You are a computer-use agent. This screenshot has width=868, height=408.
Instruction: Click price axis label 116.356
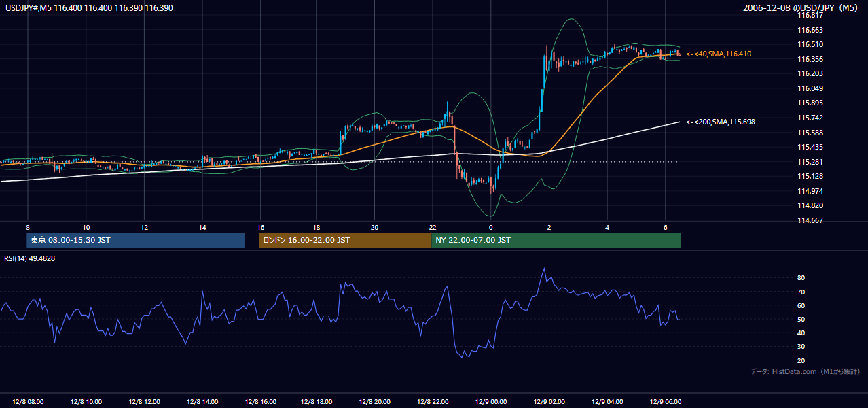(x=810, y=59)
